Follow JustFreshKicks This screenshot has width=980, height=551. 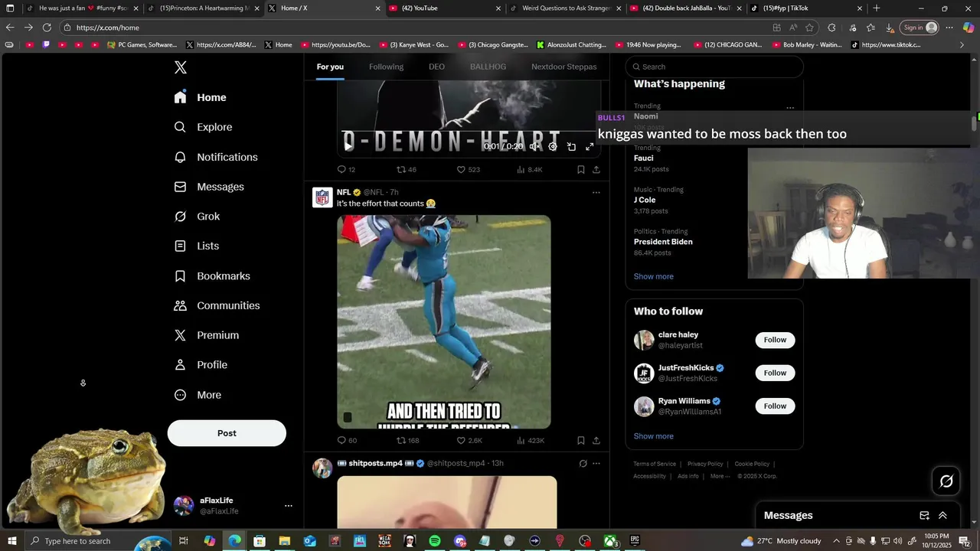[x=775, y=373]
